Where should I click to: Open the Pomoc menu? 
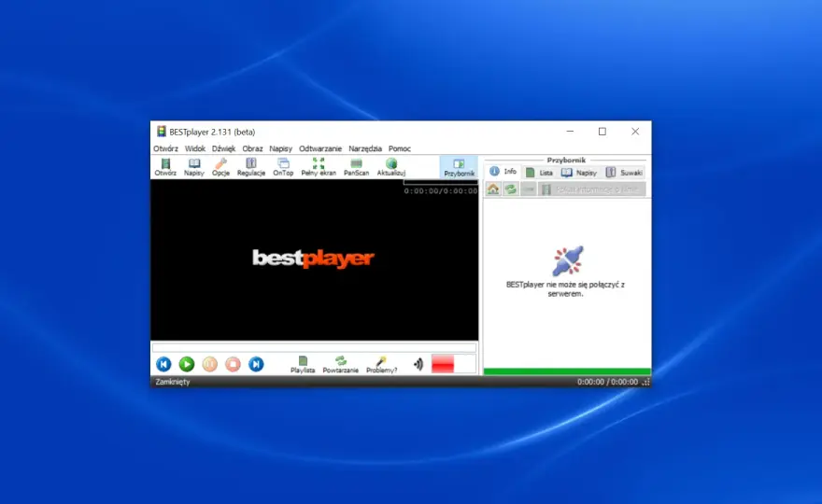pos(400,148)
